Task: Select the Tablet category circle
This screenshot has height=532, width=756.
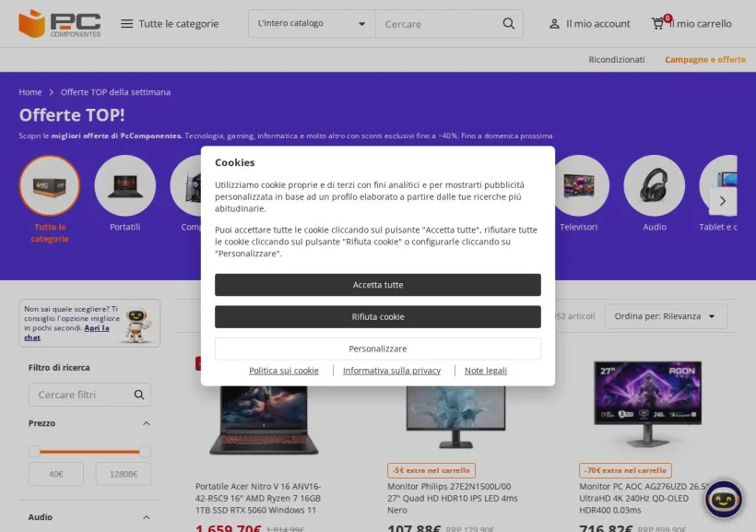Action: click(x=718, y=180)
